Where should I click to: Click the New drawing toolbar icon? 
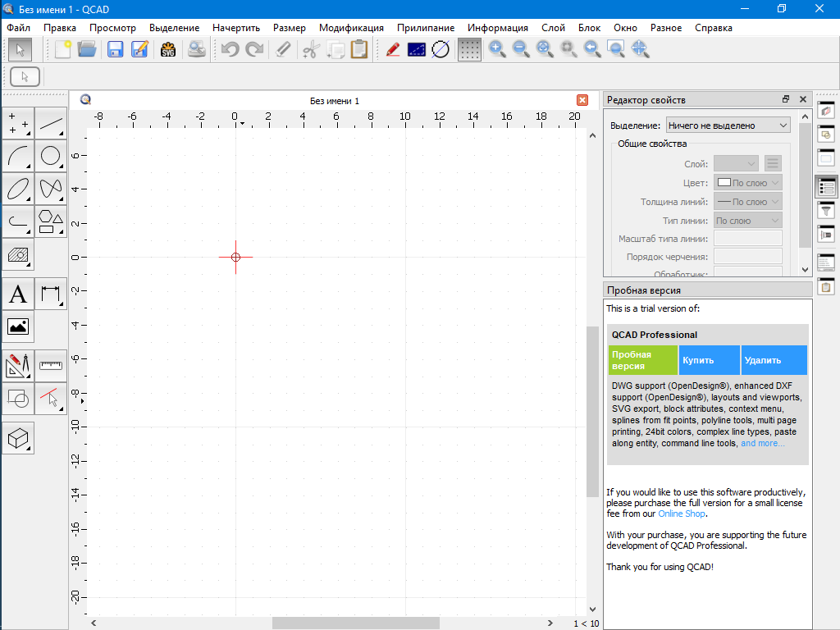[x=62, y=49]
